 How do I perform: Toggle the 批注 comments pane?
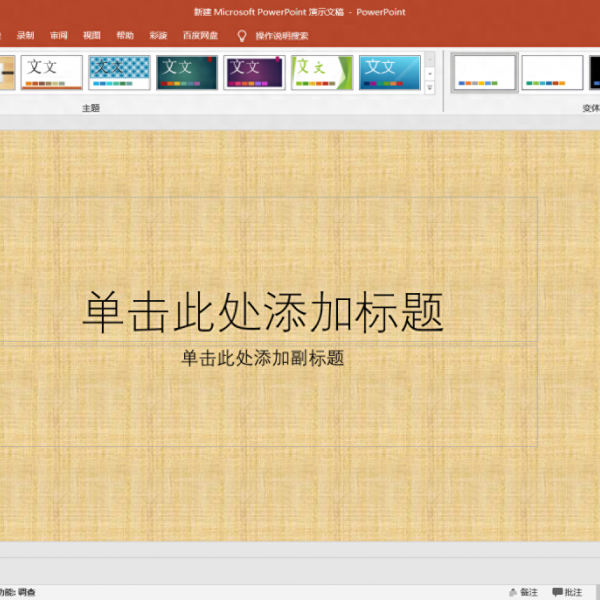(567, 592)
